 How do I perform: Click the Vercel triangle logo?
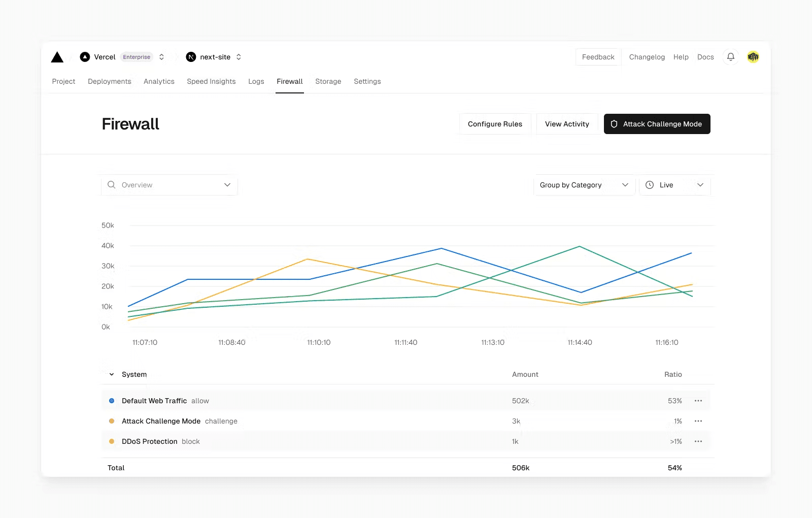[x=57, y=57]
